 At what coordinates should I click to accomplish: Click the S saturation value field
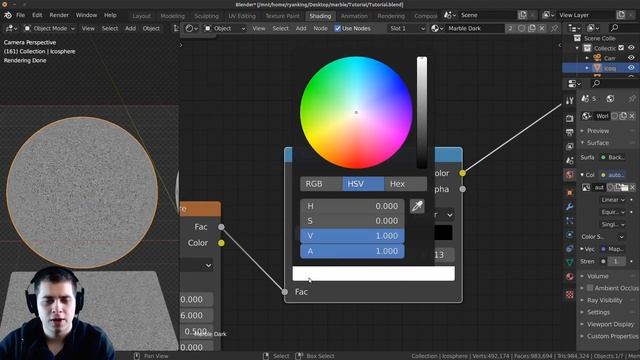(352, 221)
